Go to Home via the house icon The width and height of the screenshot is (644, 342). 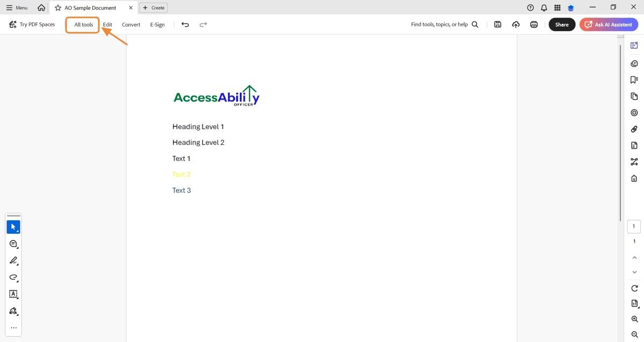(41, 8)
